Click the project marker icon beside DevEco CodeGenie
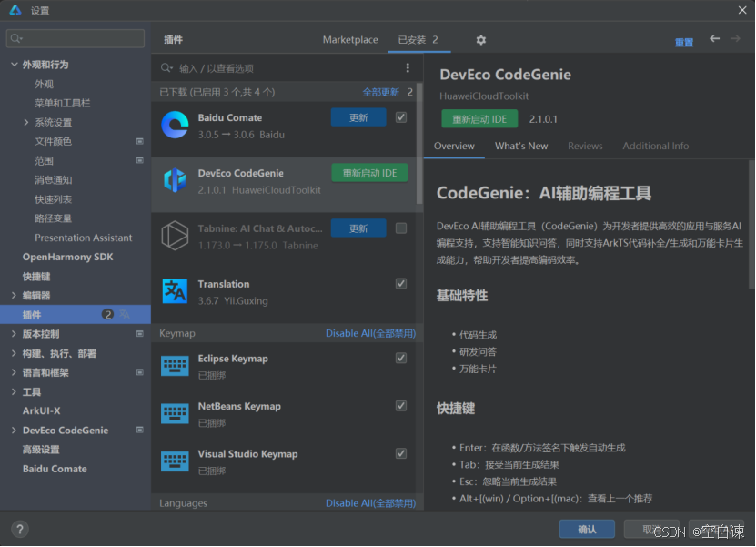 coord(140,430)
